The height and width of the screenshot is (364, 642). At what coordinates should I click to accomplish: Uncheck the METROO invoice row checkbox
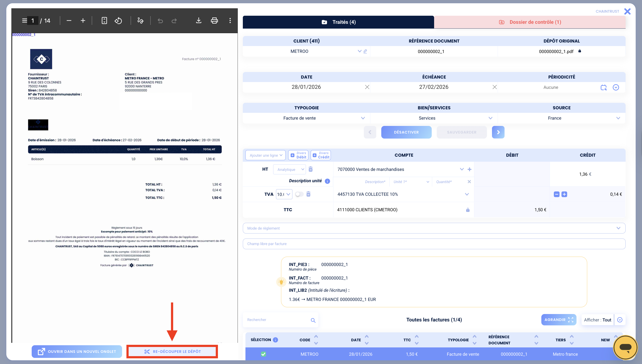tap(263, 354)
